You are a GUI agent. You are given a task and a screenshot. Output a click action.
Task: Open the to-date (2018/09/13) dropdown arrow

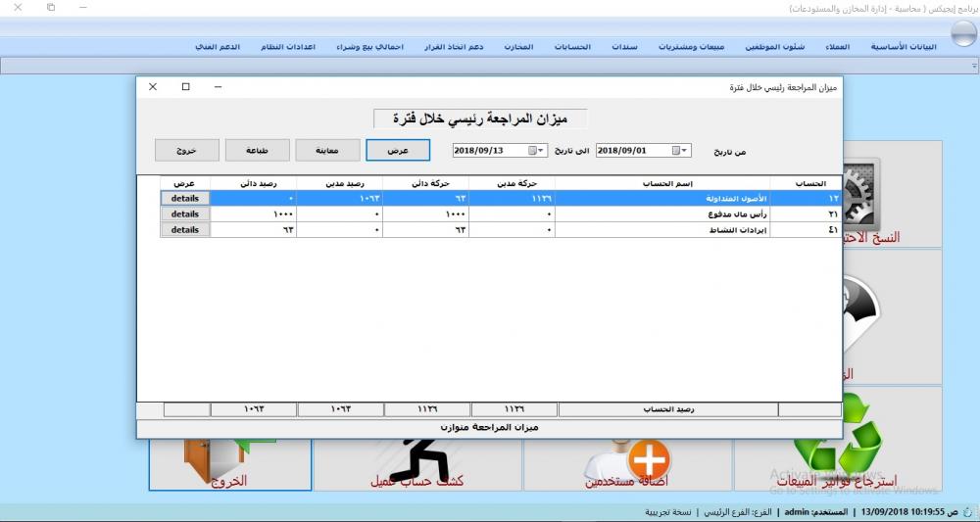pyautogui.click(x=542, y=151)
